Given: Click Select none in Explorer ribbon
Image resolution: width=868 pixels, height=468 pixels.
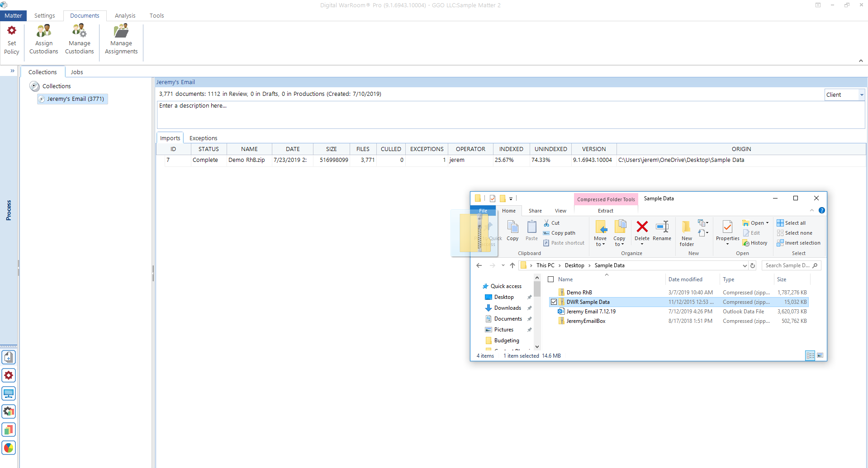Looking at the screenshot, I should pos(794,233).
